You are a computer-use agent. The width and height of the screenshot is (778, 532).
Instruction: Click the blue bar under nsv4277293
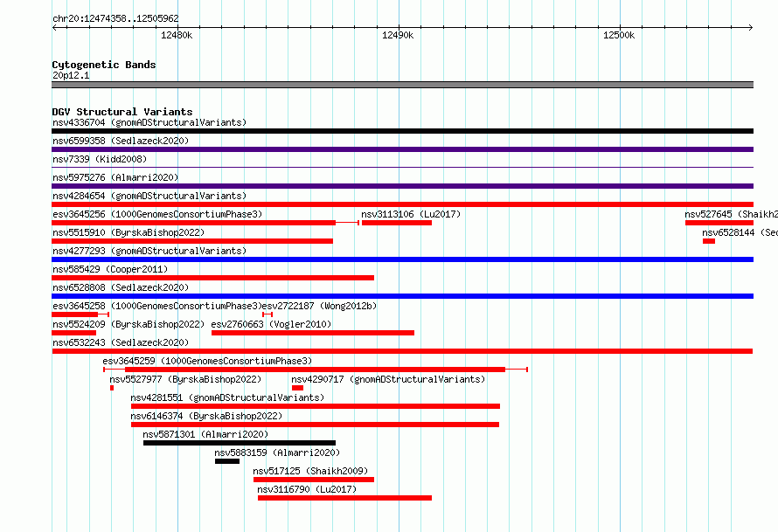coord(402,259)
